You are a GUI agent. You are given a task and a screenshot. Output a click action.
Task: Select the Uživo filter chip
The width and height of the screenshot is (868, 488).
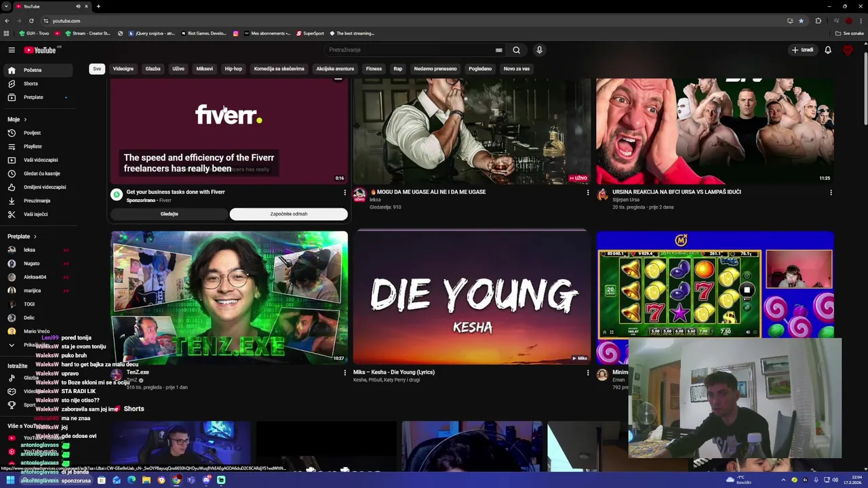click(x=178, y=68)
